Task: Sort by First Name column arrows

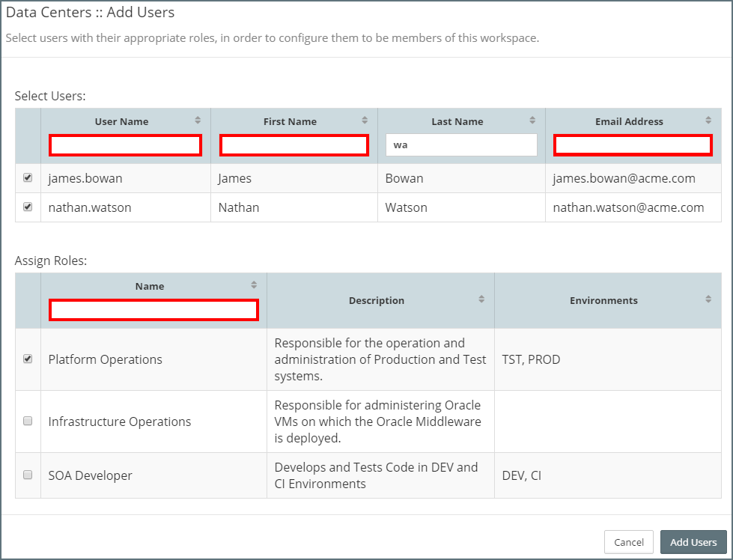Action: [365, 121]
